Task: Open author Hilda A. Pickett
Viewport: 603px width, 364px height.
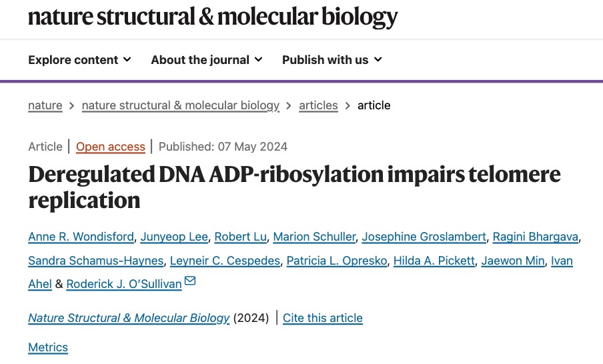Action: pyautogui.click(x=435, y=261)
